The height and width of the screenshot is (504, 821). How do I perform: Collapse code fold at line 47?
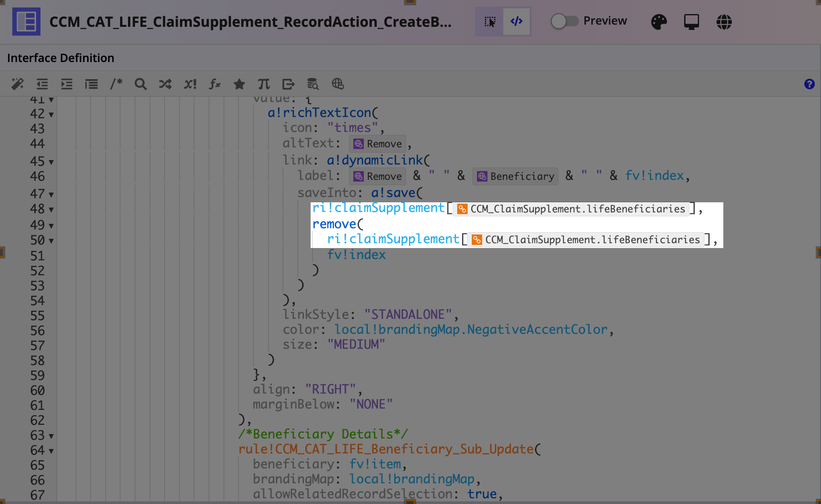(x=51, y=195)
